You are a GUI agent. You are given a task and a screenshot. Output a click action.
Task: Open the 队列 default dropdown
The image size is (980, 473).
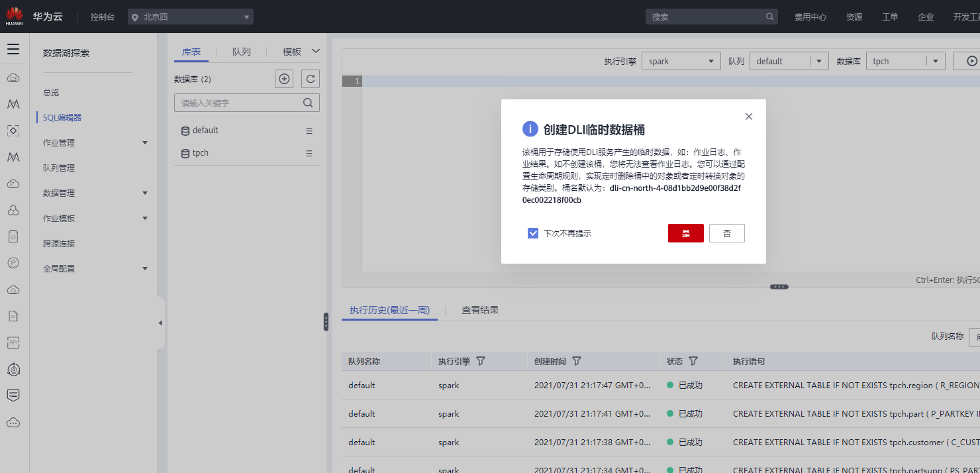[789, 61]
